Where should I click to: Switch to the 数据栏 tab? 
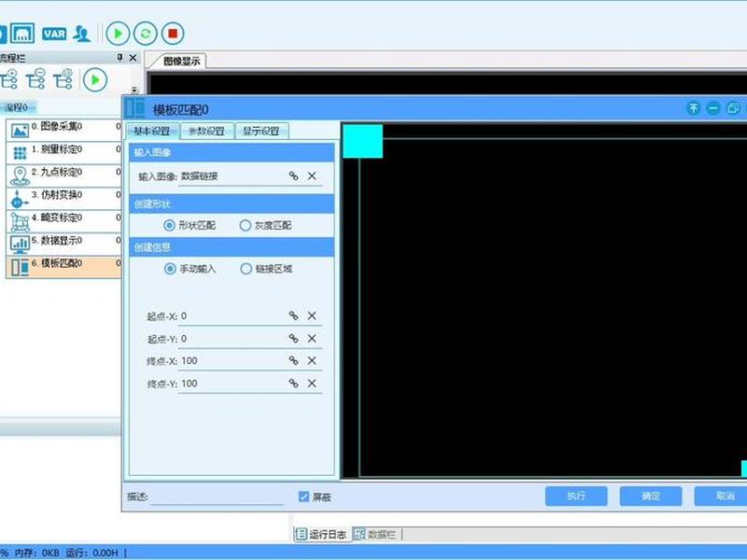[376, 534]
